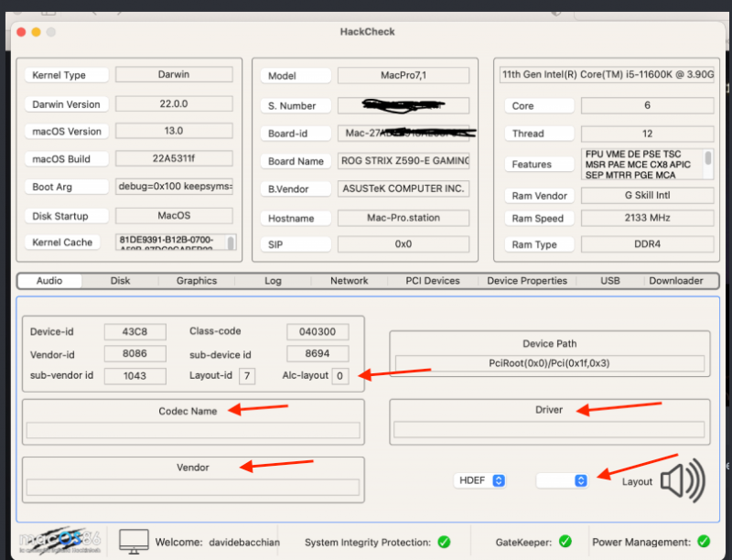Click the Kernel Cache field scrollbar
The image size is (732, 560).
coord(231,242)
